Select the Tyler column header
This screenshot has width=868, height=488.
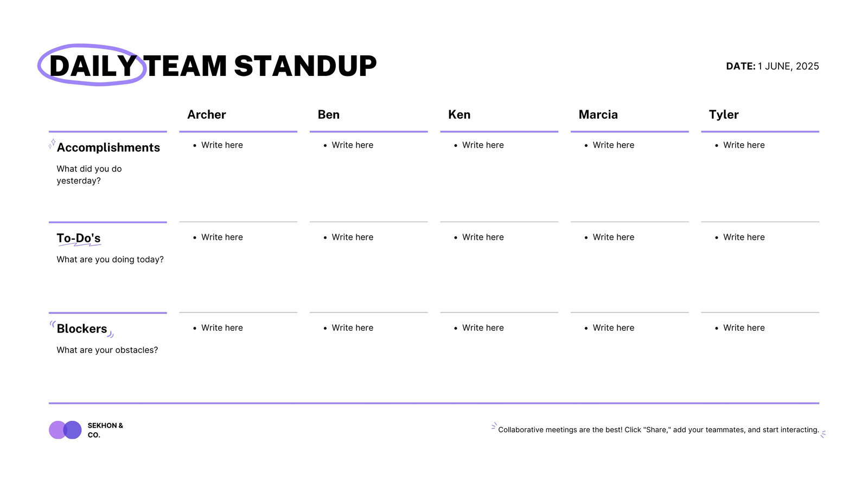(x=724, y=114)
